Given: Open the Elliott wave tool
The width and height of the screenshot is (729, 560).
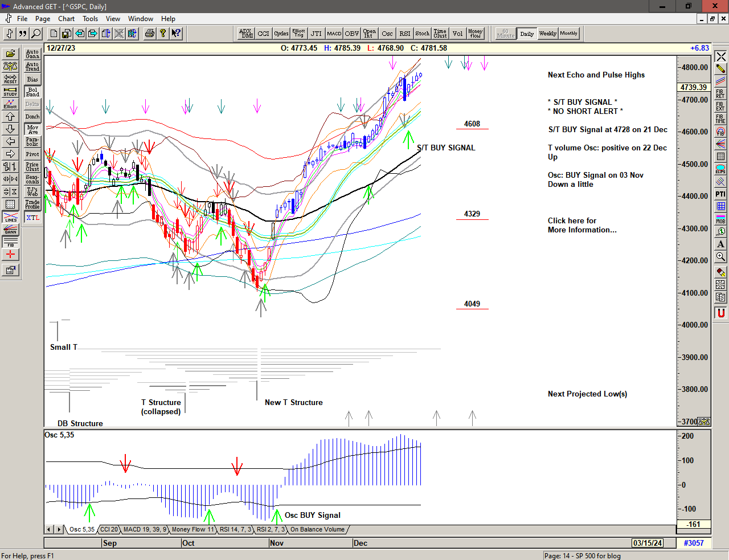Looking at the screenshot, I should 10,104.
